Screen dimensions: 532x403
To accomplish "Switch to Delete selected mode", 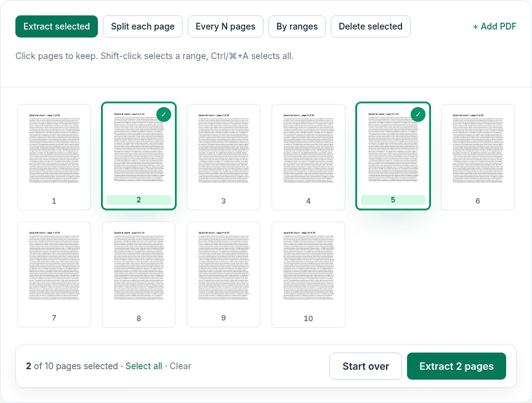I will click(371, 26).
